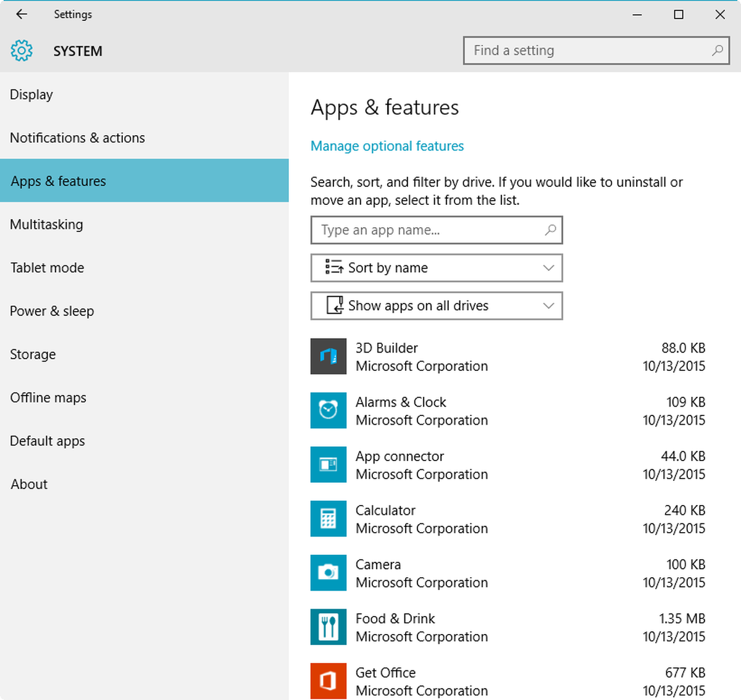
Task: Open the Power & sleep section
Action: tap(52, 311)
